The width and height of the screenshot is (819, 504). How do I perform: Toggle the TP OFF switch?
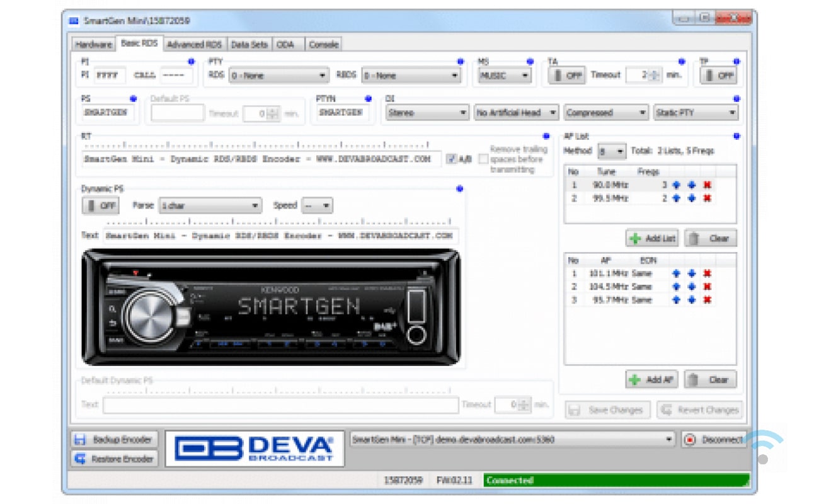click(x=719, y=75)
